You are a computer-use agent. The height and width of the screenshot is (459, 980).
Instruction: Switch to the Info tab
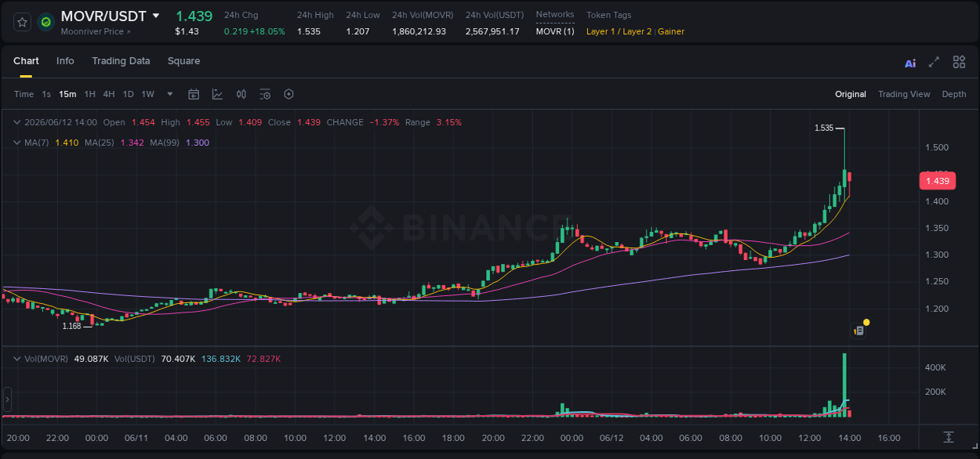pos(65,61)
